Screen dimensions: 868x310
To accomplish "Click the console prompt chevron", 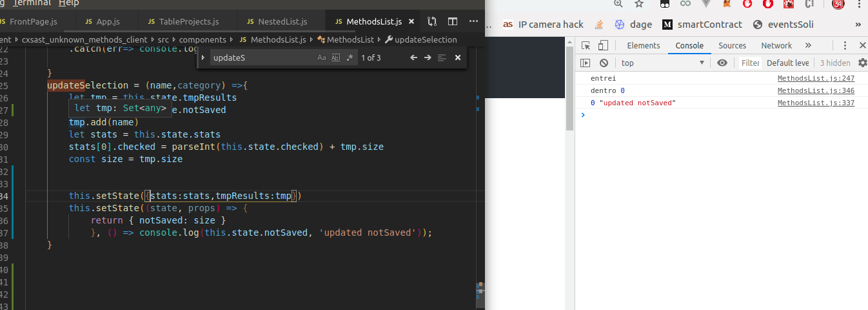I will tap(583, 115).
